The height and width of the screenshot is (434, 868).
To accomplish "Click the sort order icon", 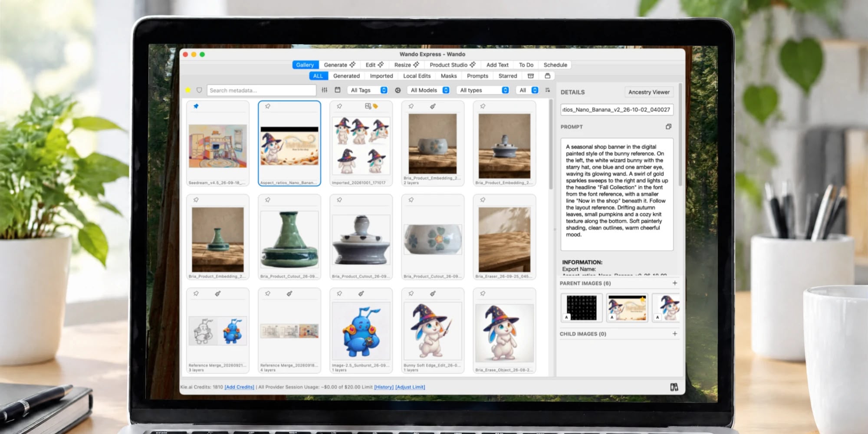I will 548,90.
